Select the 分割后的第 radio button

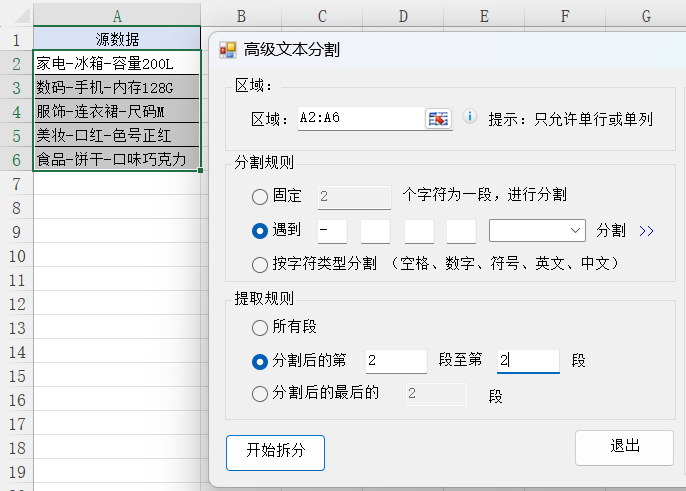pyautogui.click(x=260, y=361)
